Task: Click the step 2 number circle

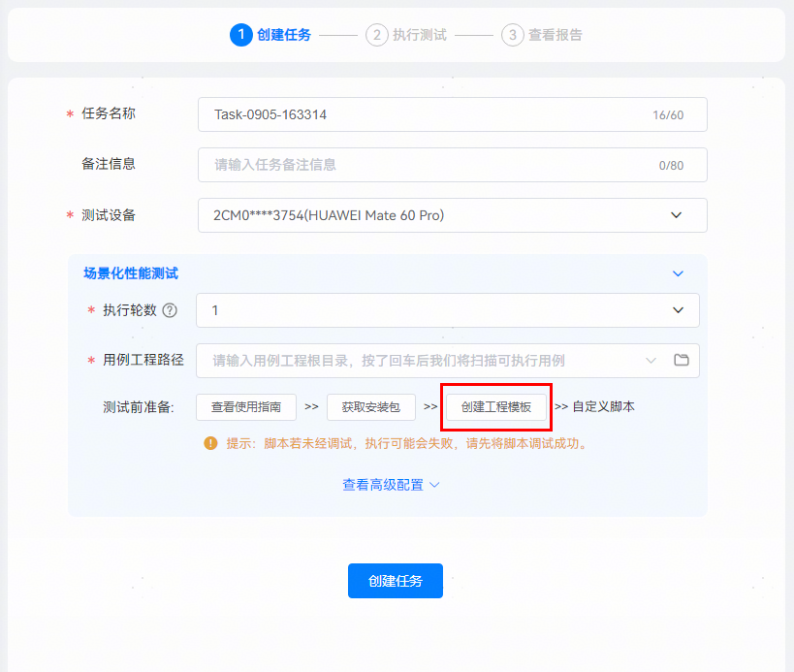Action: [x=376, y=35]
